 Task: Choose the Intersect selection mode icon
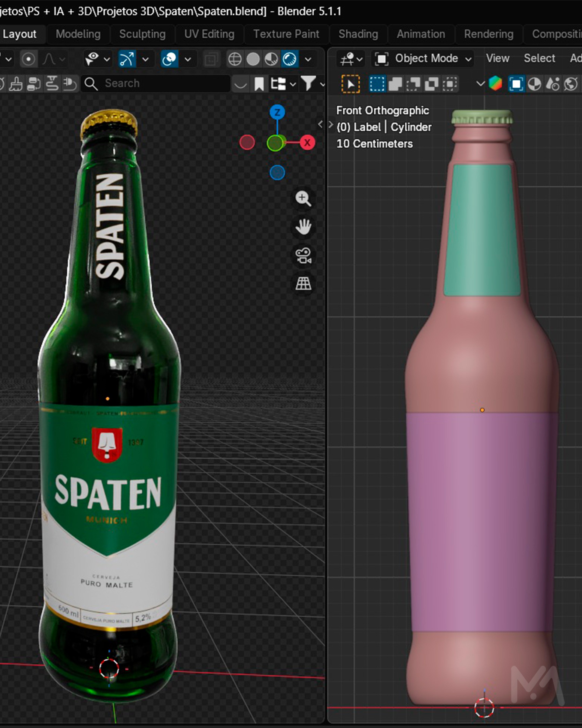(x=450, y=84)
